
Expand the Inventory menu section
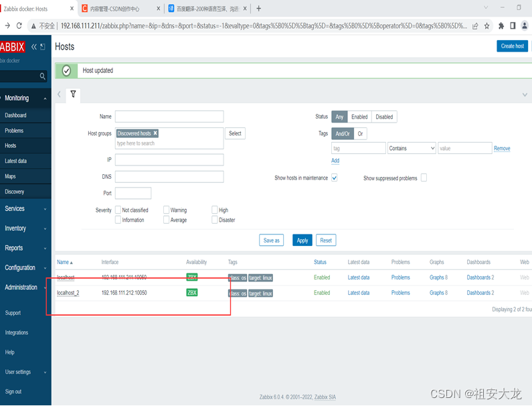click(25, 228)
